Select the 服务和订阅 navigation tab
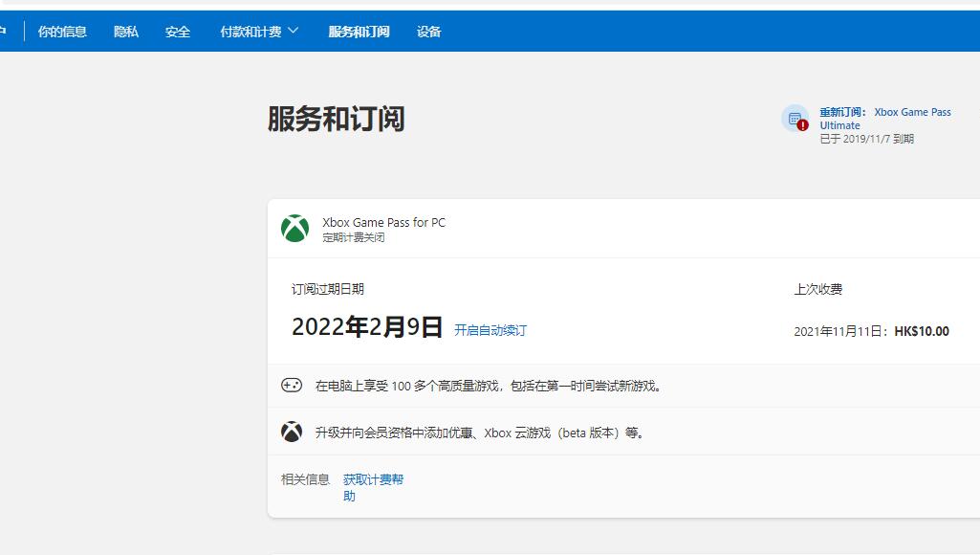980x555 pixels. [359, 31]
